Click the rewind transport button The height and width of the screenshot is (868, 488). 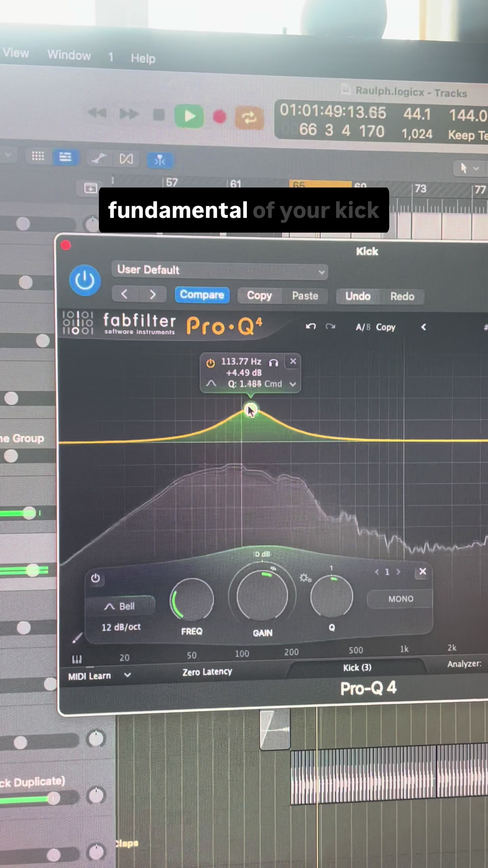coord(97,113)
